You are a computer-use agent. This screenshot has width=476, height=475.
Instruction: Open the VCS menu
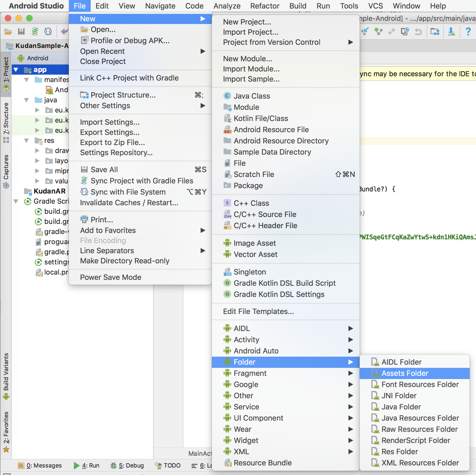click(x=375, y=6)
